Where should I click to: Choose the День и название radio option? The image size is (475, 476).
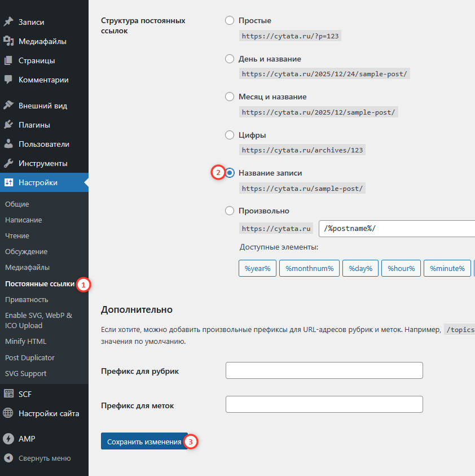[230, 59]
